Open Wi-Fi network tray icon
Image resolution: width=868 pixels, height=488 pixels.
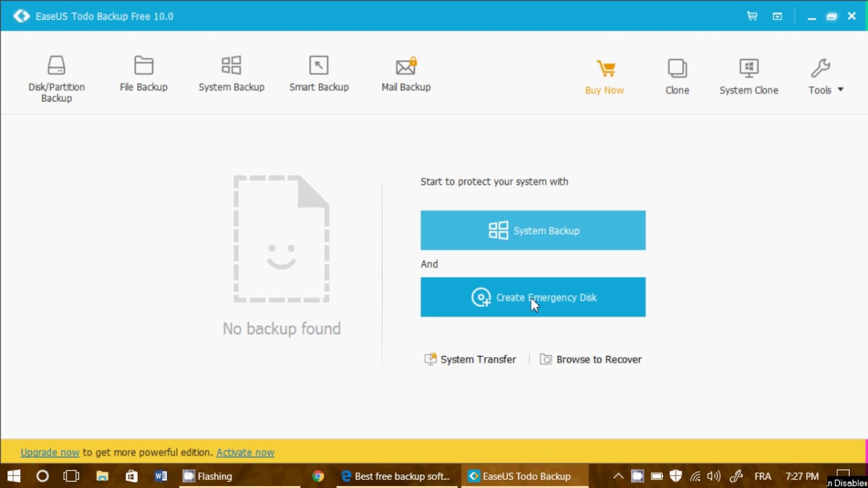[x=695, y=476]
